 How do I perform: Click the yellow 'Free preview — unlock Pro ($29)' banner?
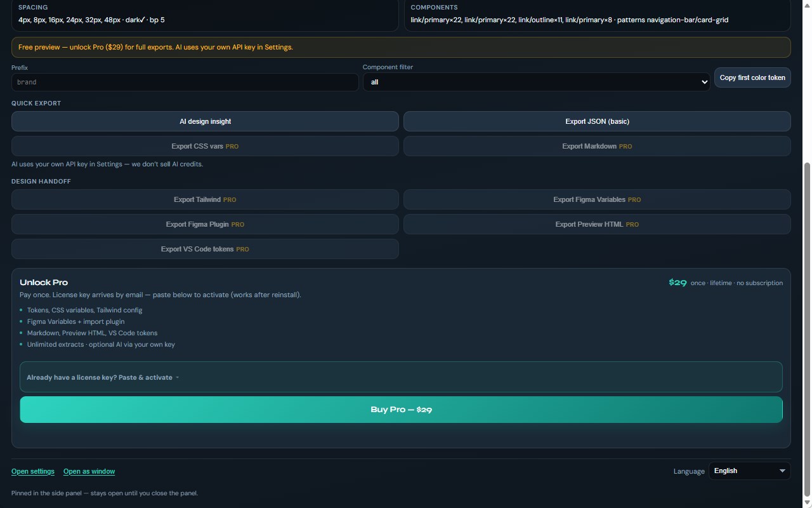(401, 47)
